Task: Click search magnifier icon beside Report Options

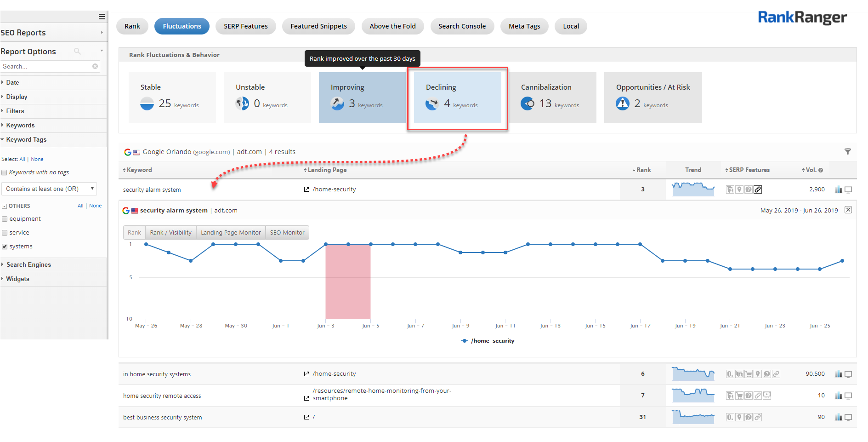Action: (x=77, y=51)
